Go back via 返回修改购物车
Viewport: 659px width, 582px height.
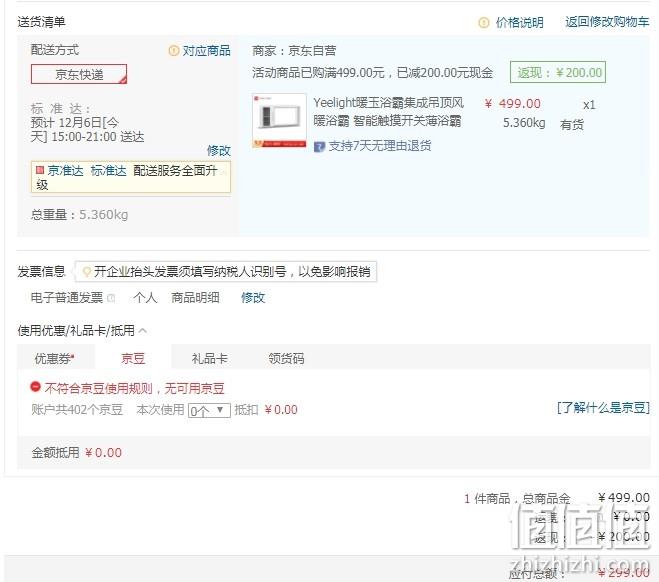click(x=607, y=22)
